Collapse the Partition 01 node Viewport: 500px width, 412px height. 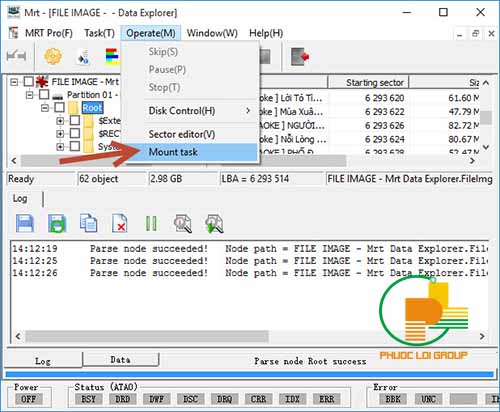click(29, 95)
